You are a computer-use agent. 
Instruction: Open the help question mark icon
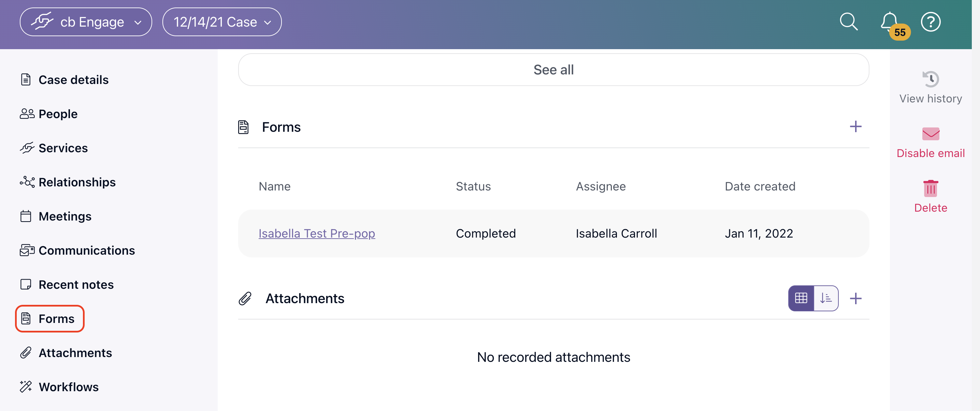931,22
